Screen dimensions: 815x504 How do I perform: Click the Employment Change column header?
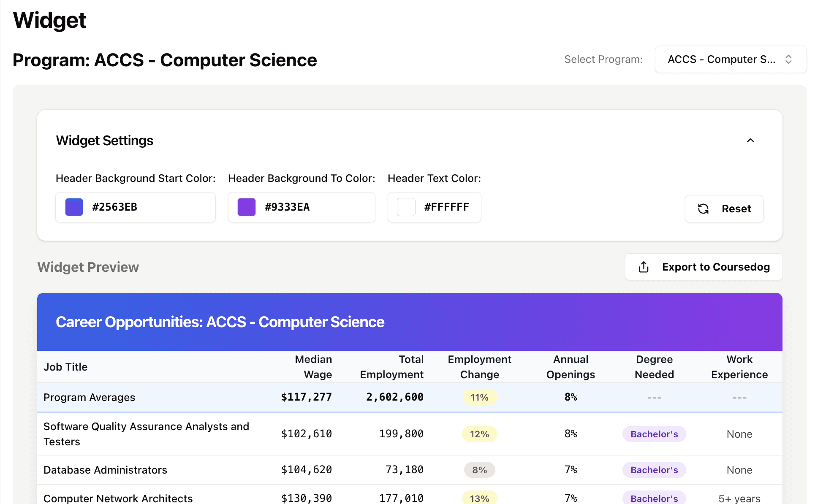pos(479,367)
